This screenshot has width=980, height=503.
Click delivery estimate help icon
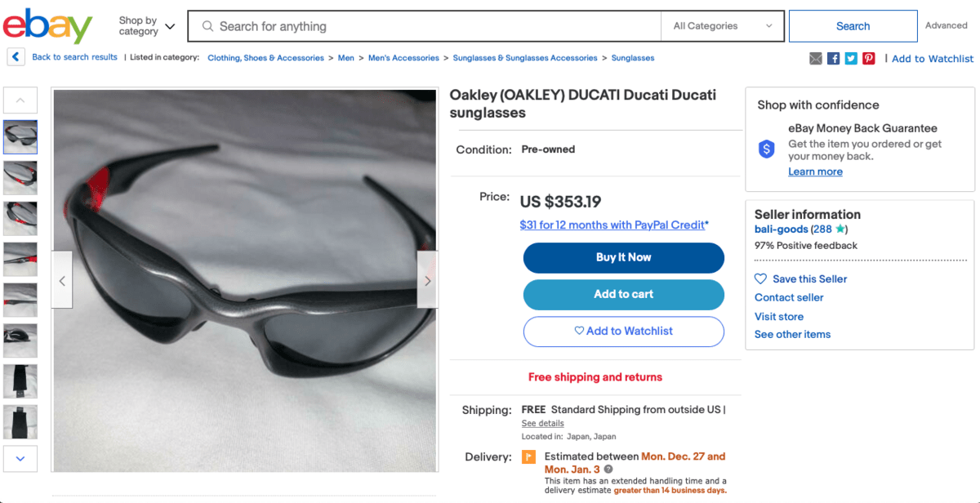(608, 470)
